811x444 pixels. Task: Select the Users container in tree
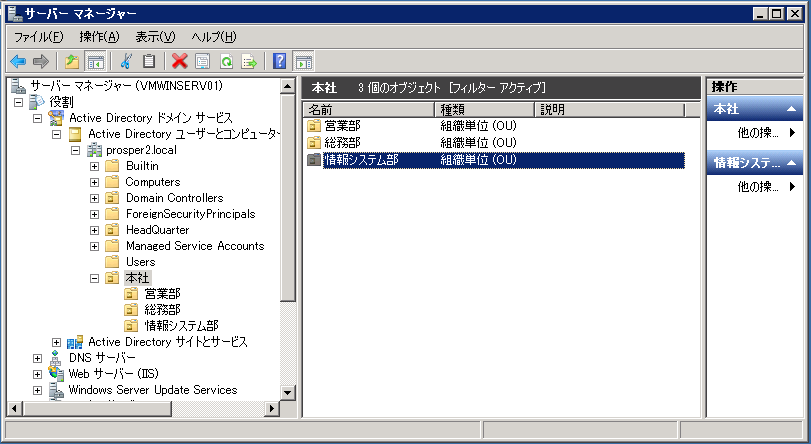tap(140, 262)
